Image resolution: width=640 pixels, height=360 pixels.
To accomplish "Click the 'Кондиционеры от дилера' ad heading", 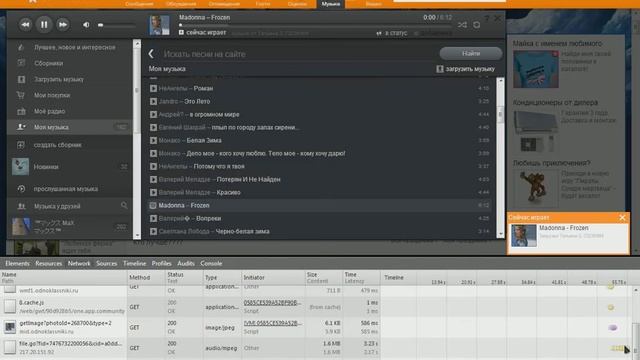I will point(555,102).
